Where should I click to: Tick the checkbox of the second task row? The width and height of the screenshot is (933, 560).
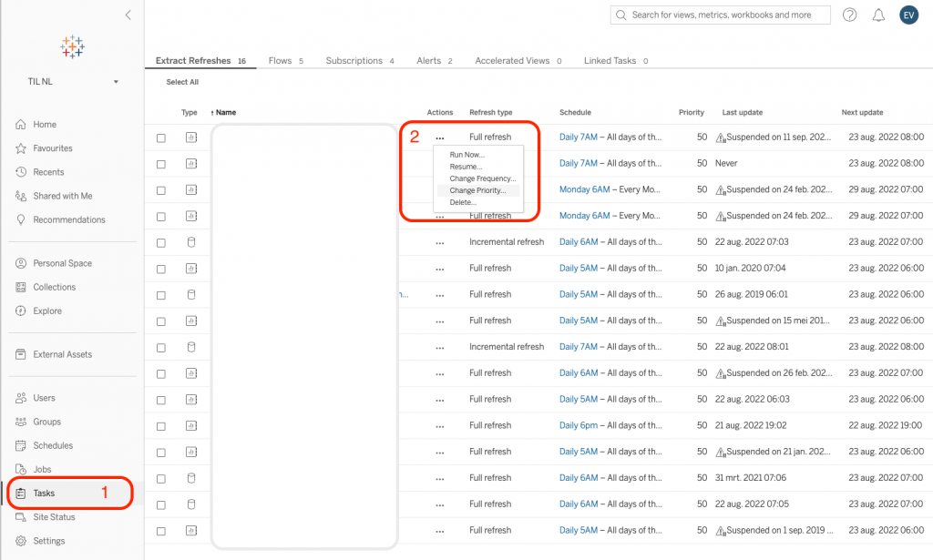161,164
